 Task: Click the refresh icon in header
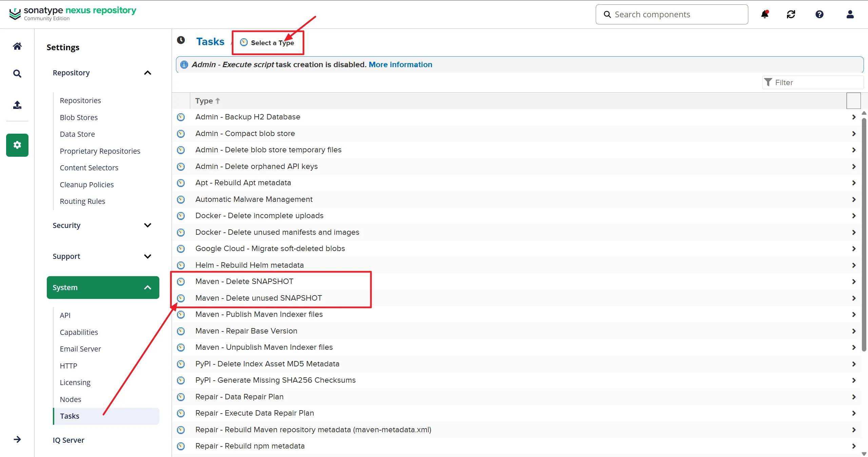(791, 14)
